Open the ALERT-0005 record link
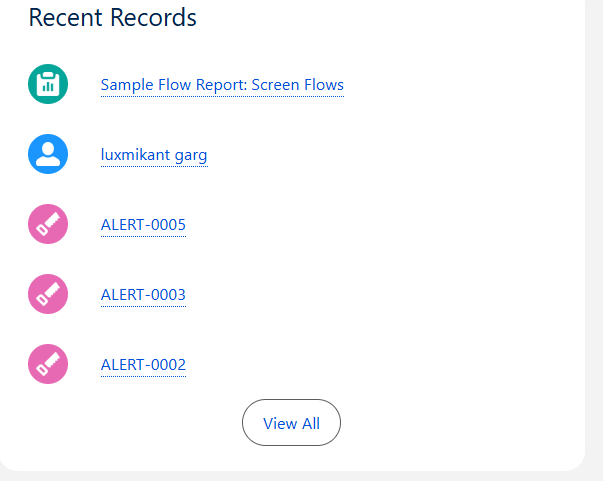This screenshot has height=481, width=603. (x=143, y=225)
